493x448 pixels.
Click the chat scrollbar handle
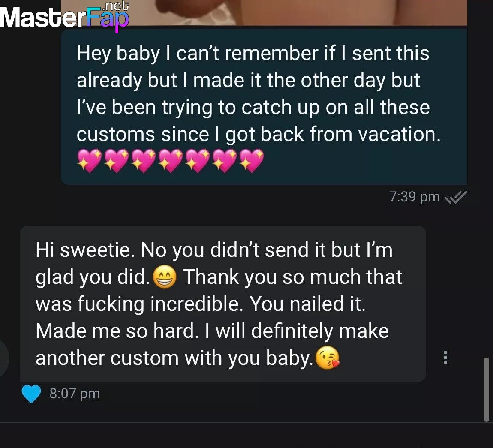(x=487, y=389)
